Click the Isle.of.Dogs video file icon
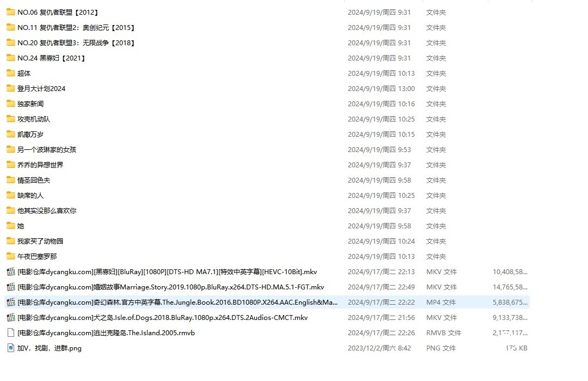The width and height of the screenshot is (588, 381). click(x=11, y=317)
